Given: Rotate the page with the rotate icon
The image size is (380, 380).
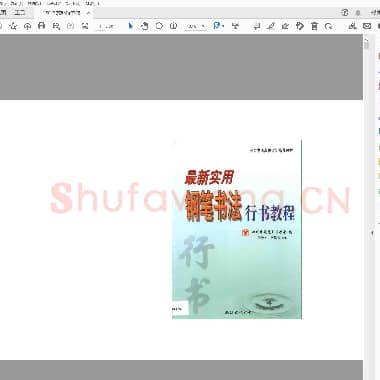Looking at the screenshot, I should [329, 26].
